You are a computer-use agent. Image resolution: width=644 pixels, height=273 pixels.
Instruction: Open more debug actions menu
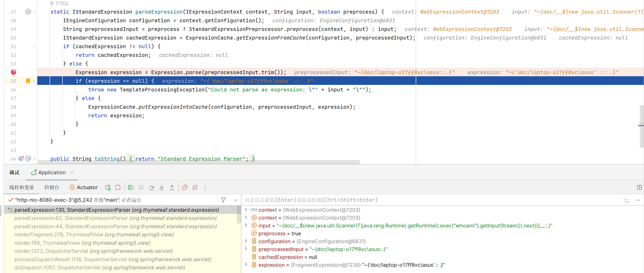point(205,187)
